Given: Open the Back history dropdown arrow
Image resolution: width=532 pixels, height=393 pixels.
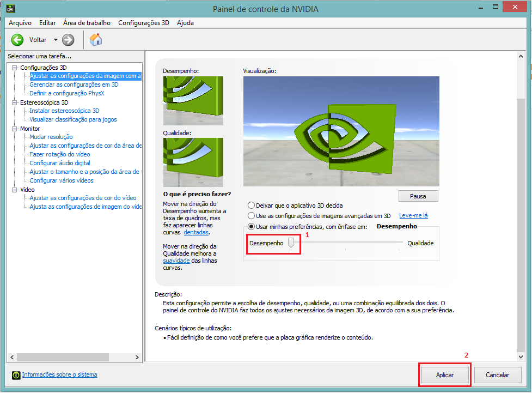Looking at the screenshot, I should [x=56, y=40].
